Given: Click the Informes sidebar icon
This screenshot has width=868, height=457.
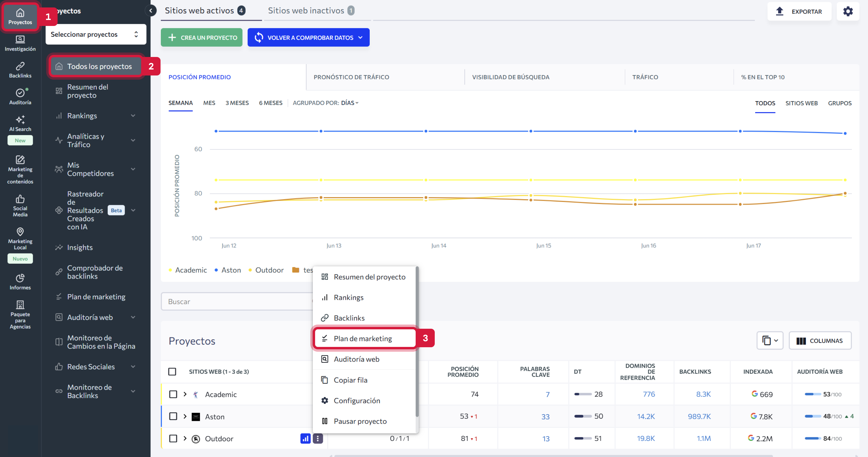Looking at the screenshot, I should point(20,282).
